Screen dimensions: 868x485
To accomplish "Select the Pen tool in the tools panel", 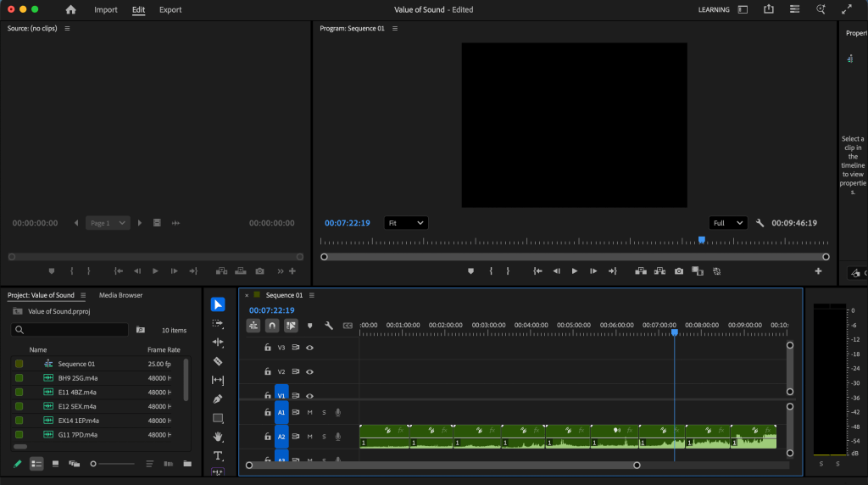I will pos(218,399).
